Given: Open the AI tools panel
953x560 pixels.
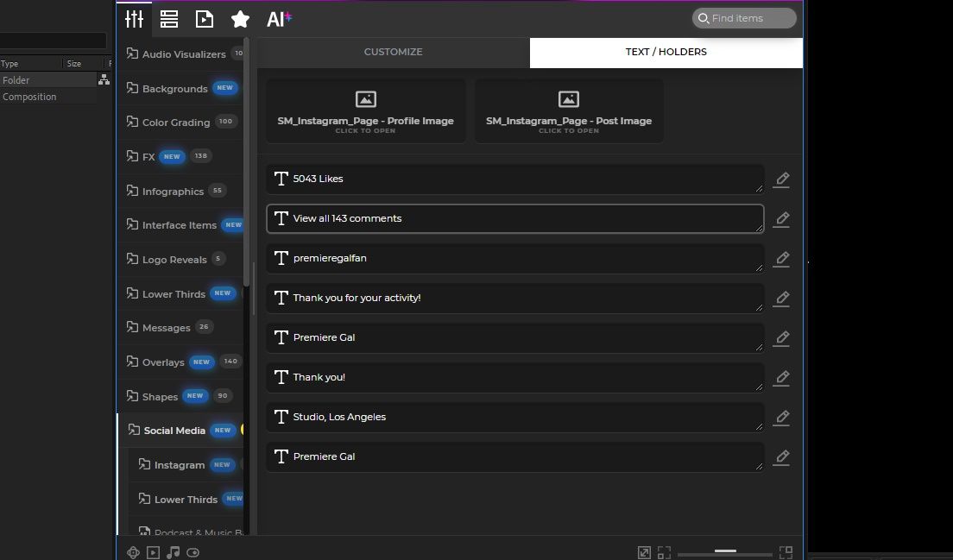Looking at the screenshot, I should [279, 19].
